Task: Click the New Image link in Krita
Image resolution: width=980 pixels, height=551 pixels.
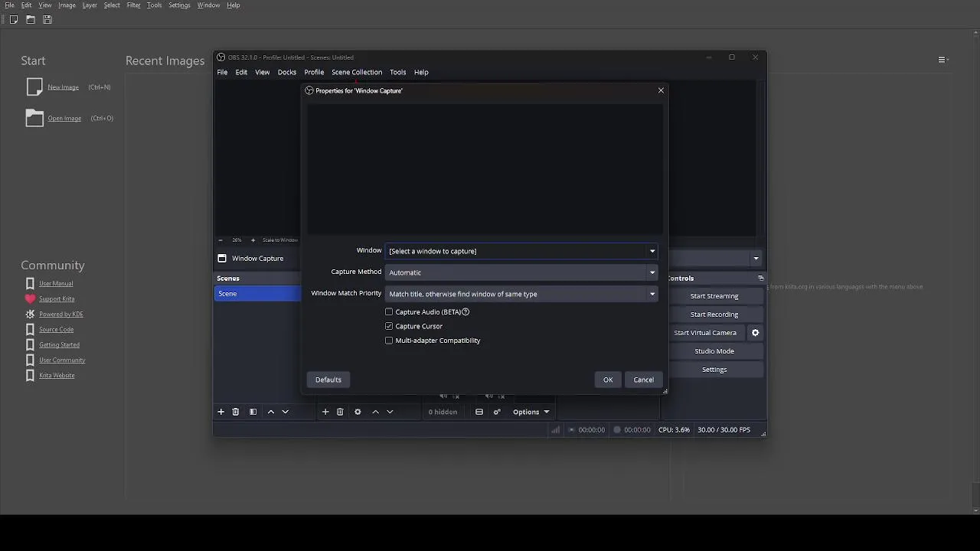Action: coord(63,87)
